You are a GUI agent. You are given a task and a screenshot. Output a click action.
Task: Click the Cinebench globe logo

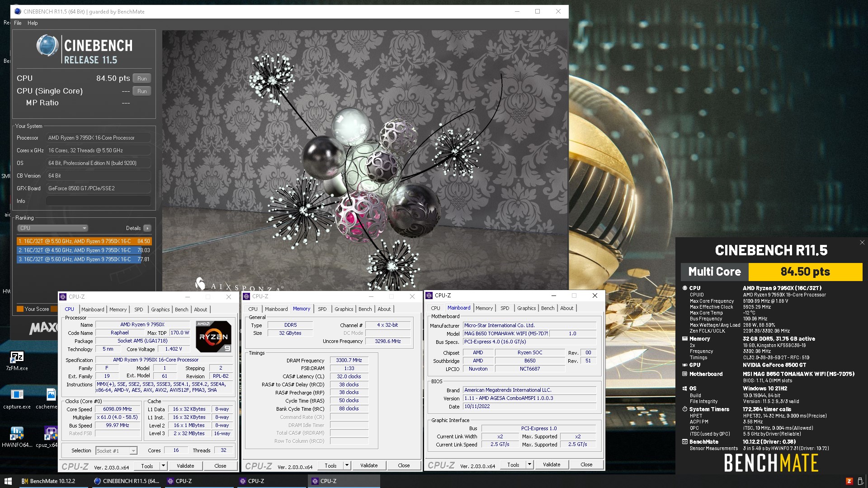pyautogui.click(x=47, y=46)
